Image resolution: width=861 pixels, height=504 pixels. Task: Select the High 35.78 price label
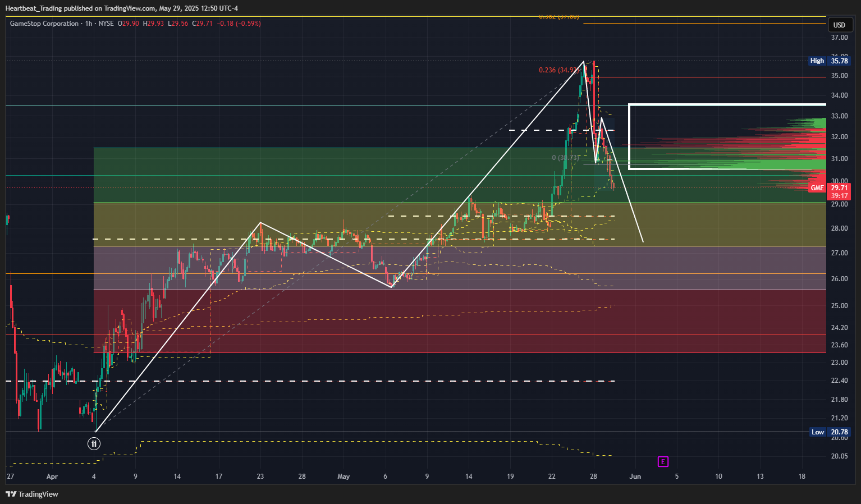click(830, 61)
